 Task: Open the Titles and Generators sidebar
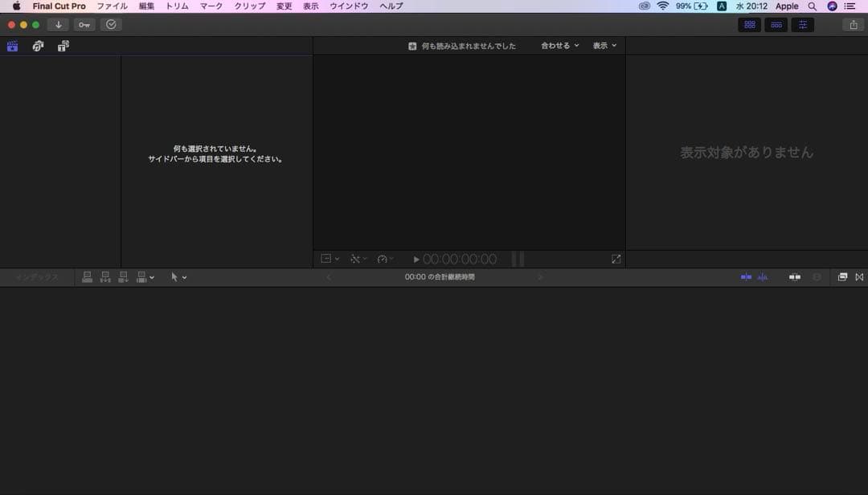(63, 47)
